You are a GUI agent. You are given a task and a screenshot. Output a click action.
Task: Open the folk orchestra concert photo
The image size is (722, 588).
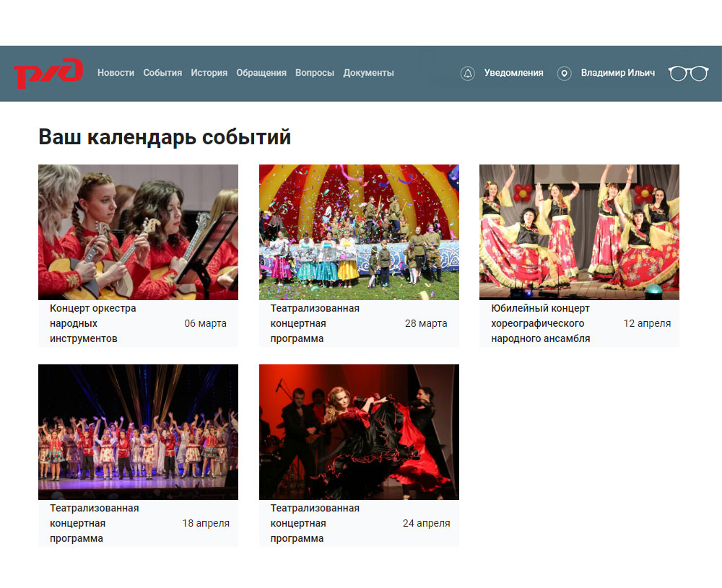[x=138, y=232]
